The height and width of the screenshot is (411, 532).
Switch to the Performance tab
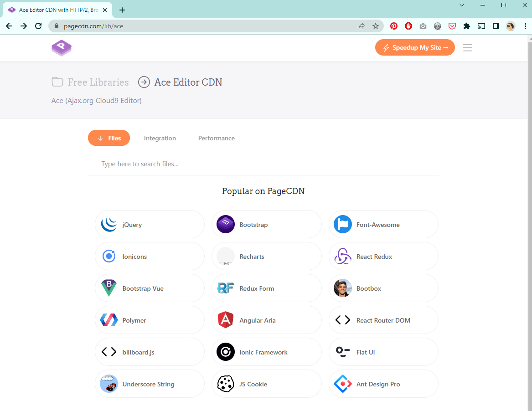(216, 138)
